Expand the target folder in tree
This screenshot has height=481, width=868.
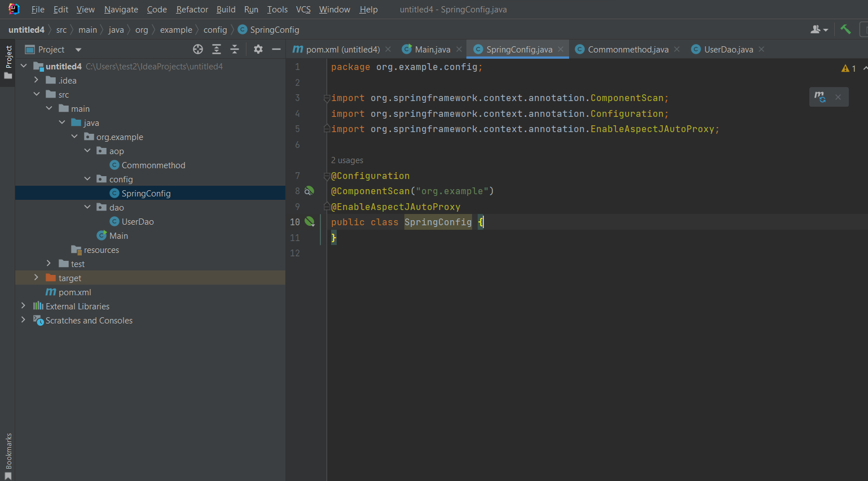coord(36,278)
